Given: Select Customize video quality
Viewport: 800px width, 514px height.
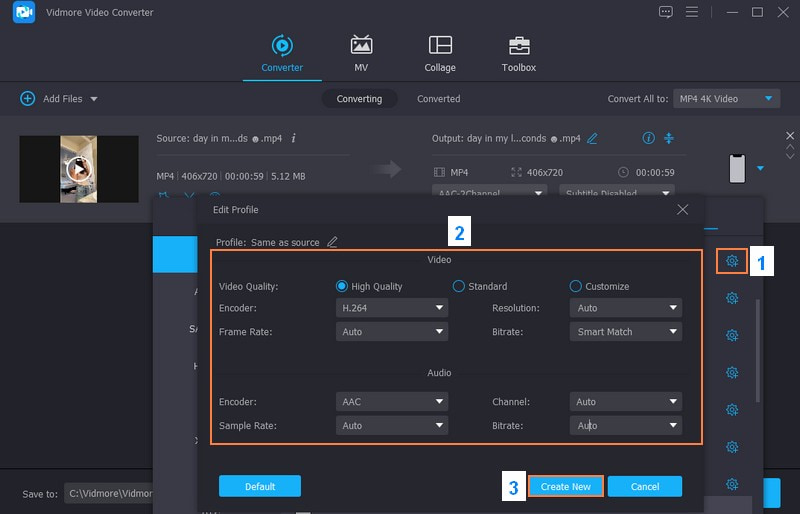Looking at the screenshot, I should tap(576, 286).
